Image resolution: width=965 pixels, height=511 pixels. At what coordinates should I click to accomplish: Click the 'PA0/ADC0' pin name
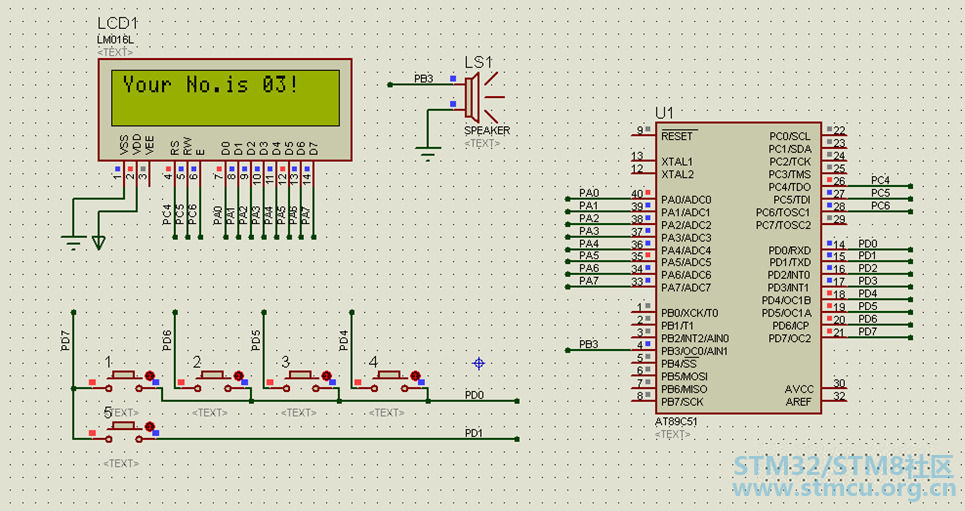pos(686,200)
